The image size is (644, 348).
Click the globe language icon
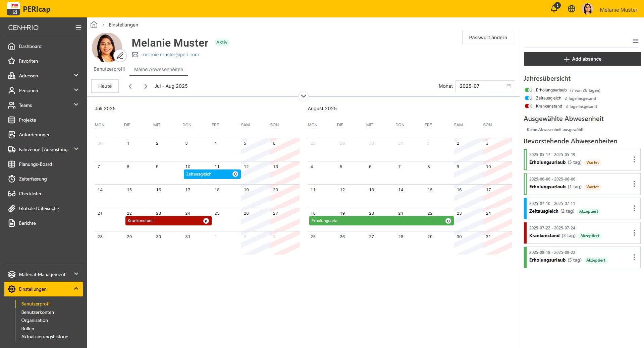tap(572, 9)
